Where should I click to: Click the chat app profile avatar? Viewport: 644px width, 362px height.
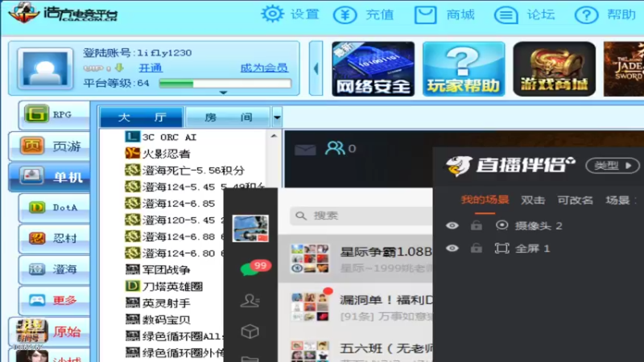click(250, 228)
